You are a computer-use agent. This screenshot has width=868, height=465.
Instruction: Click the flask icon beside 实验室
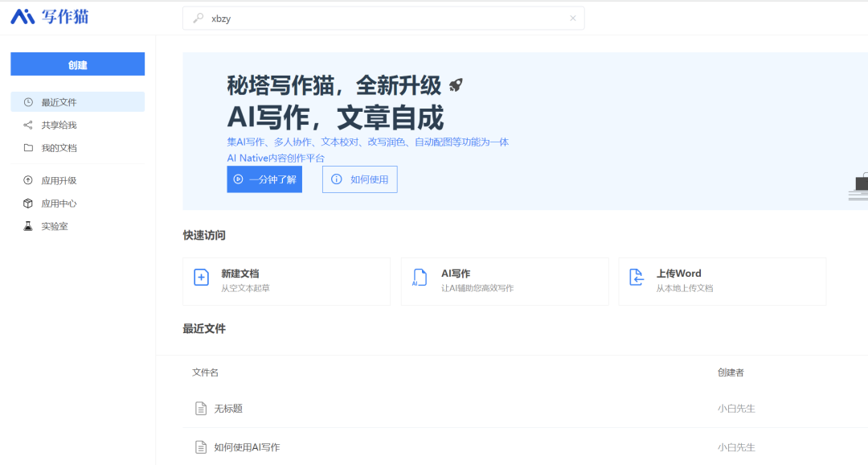coord(28,226)
